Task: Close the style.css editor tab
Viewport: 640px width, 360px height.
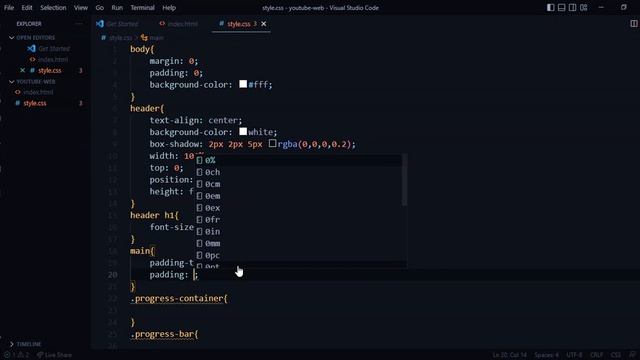Action: pyautogui.click(x=264, y=24)
